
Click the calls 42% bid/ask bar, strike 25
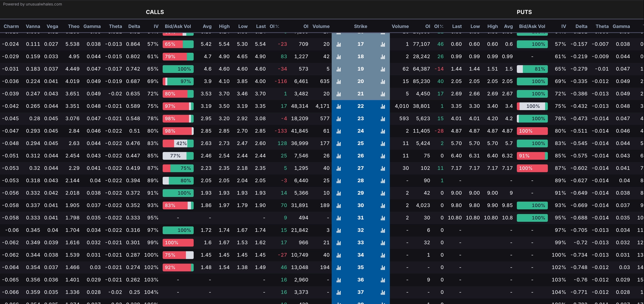[x=178, y=143]
